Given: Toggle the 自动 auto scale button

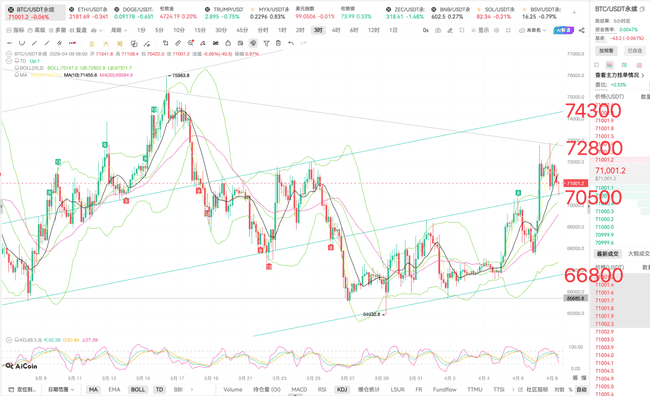Looking at the screenshot, I should point(582,390).
